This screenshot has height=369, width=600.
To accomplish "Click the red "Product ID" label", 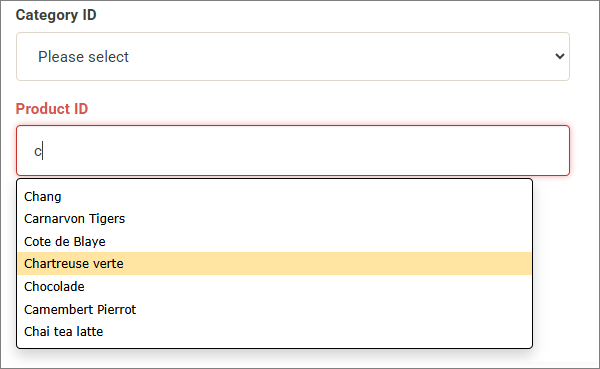I will click(52, 109).
